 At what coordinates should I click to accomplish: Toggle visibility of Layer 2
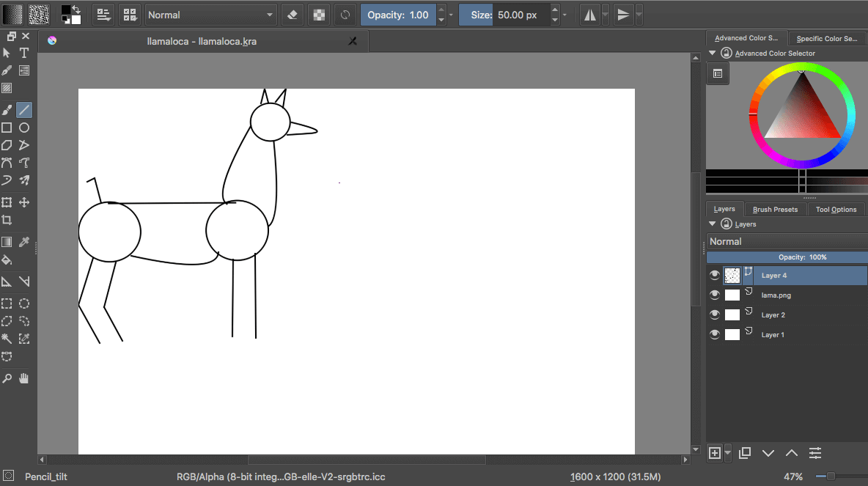(714, 314)
